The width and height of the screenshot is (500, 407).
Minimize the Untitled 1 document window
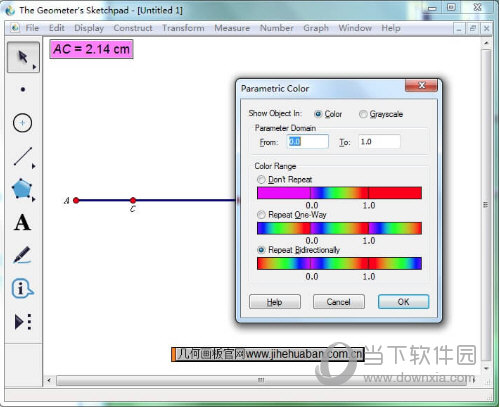coord(459,29)
